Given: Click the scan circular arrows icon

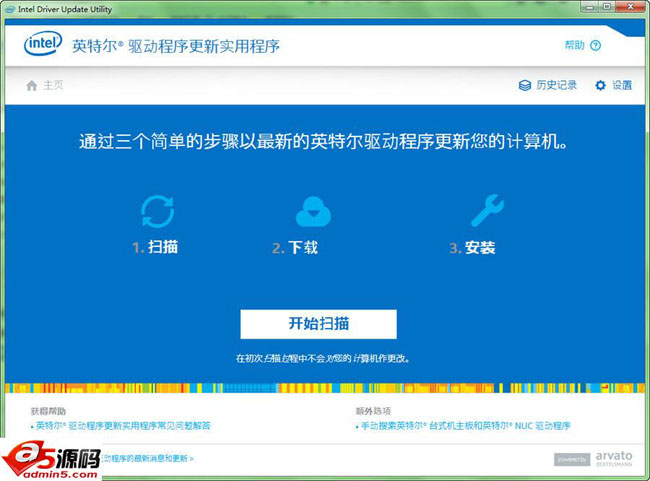Looking at the screenshot, I should point(157,211).
